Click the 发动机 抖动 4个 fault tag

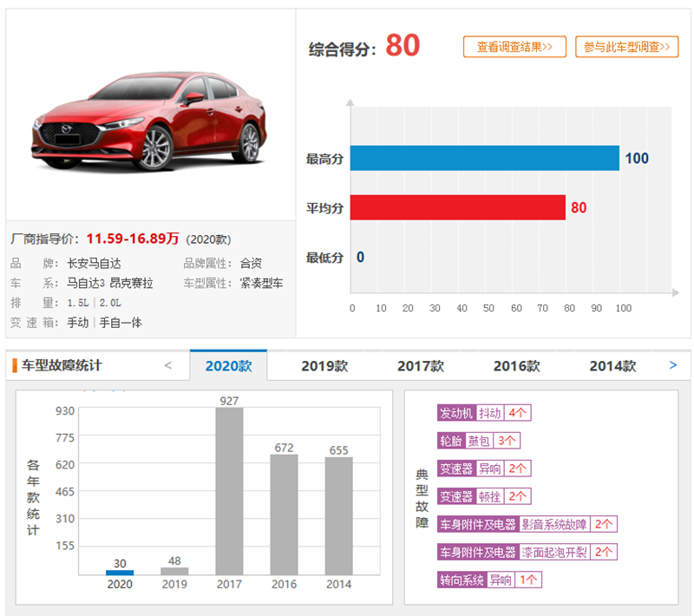pyautogui.click(x=484, y=413)
